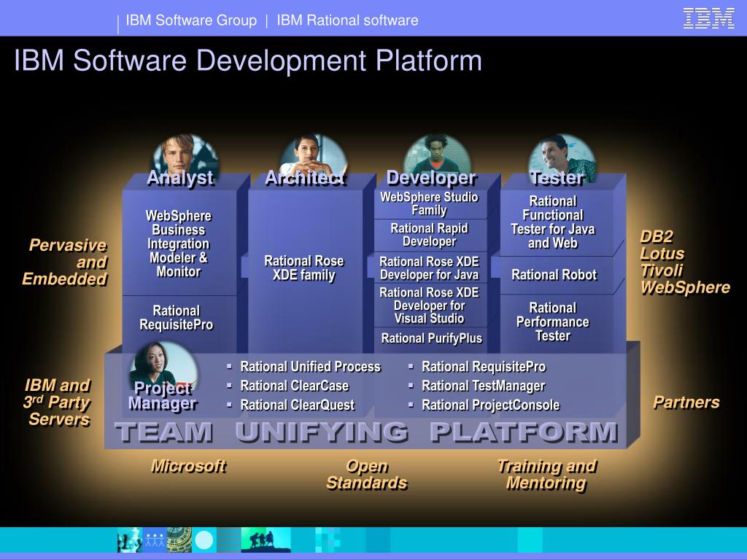Click the three stick figures footer icon

click(155, 540)
